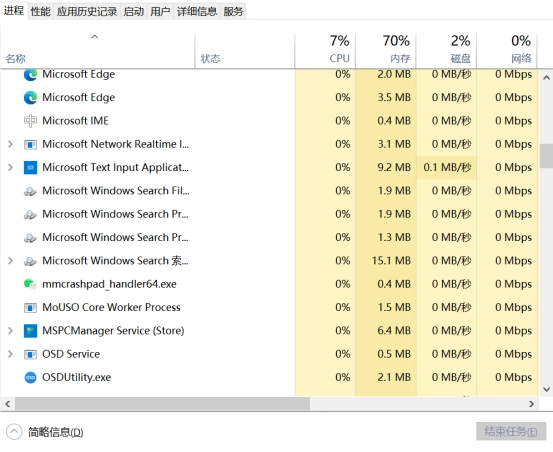This screenshot has height=452, width=553.
Task: Click vertical scrollbar up arrow
Action: click(546, 78)
